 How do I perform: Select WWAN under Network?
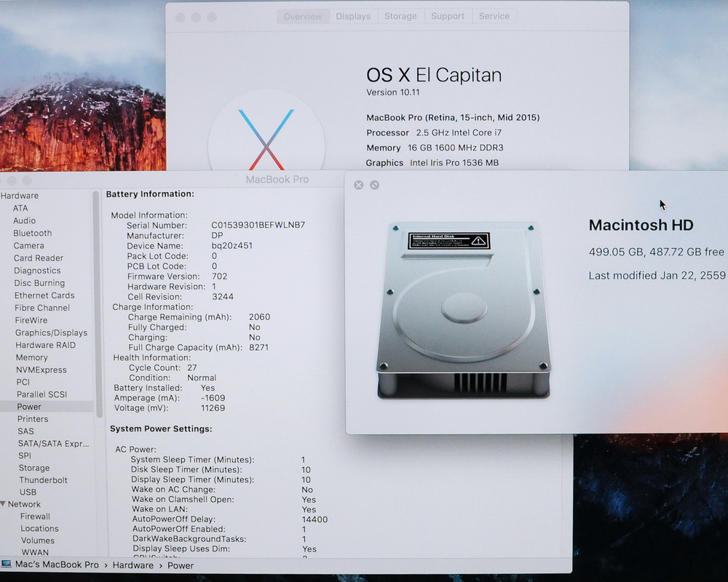[x=35, y=552]
